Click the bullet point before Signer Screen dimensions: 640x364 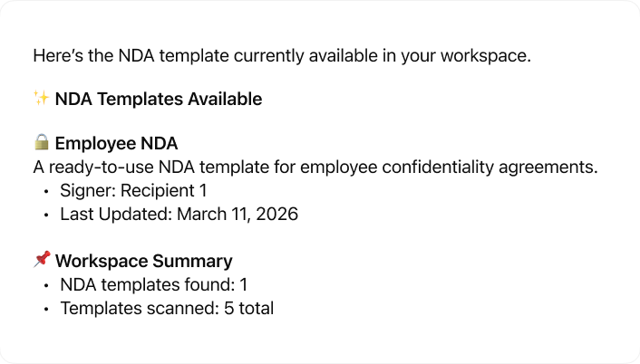tap(46, 192)
